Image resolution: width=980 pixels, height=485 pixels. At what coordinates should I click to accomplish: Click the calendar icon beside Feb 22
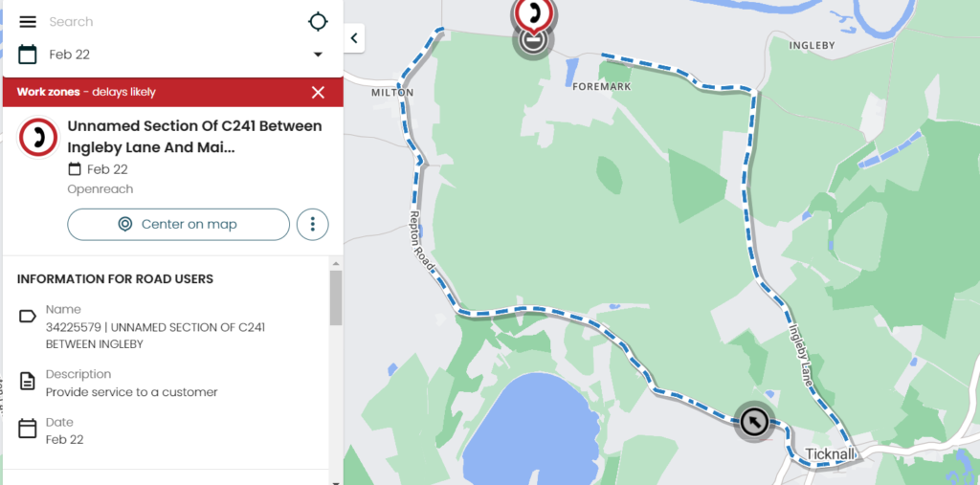28,55
